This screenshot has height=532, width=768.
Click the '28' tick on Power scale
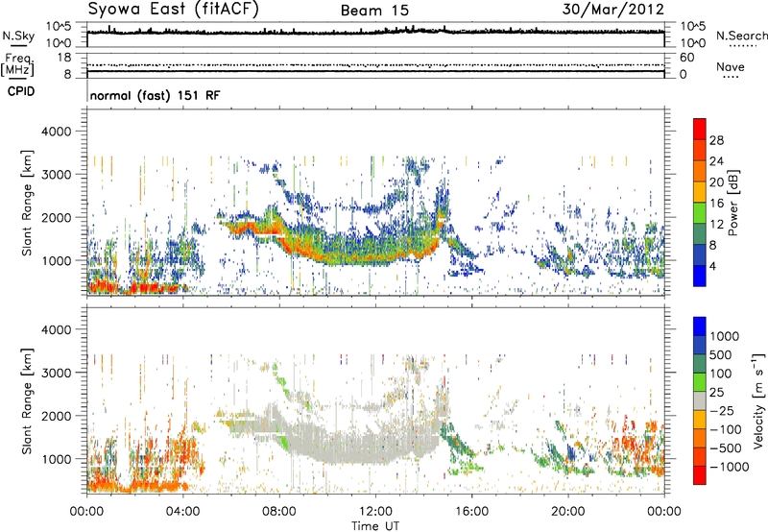pyautogui.click(x=716, y=140)
